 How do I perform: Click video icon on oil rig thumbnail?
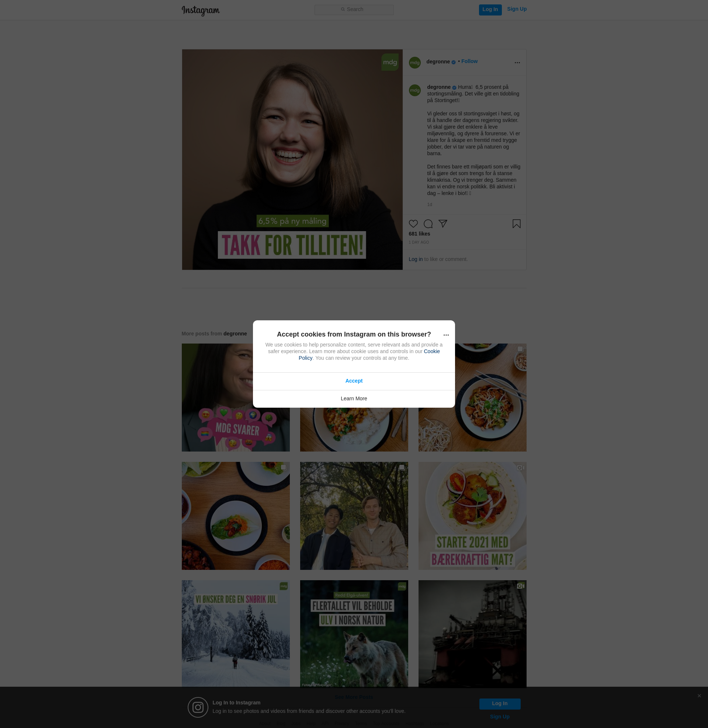pyautogui.click(x=520, y=586)
